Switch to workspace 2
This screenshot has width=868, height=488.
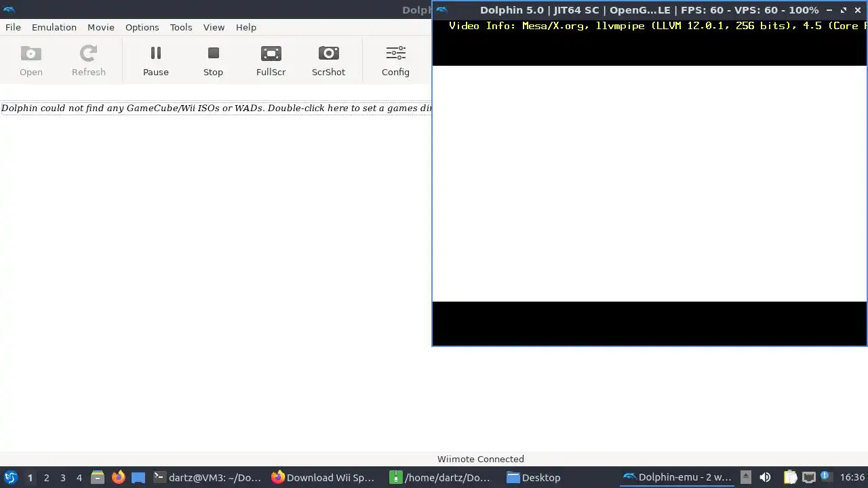pos(46,477)
